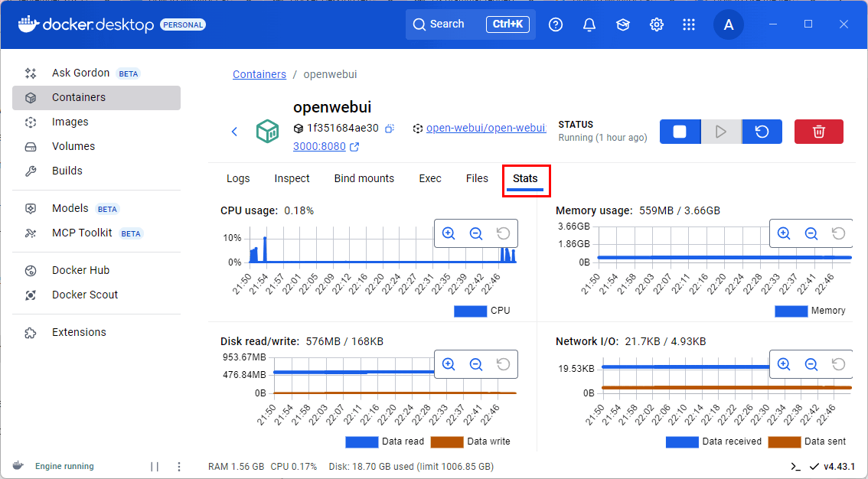
Task: Open Docker Desktop settings gear
Action: click(656, 24)
